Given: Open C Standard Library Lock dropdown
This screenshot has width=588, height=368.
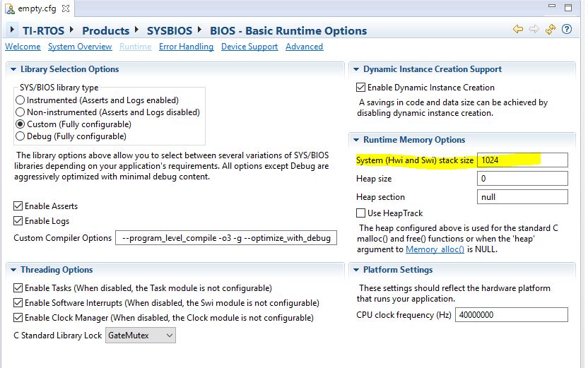Looking at the screenshot, I should (x=140, y=336).
